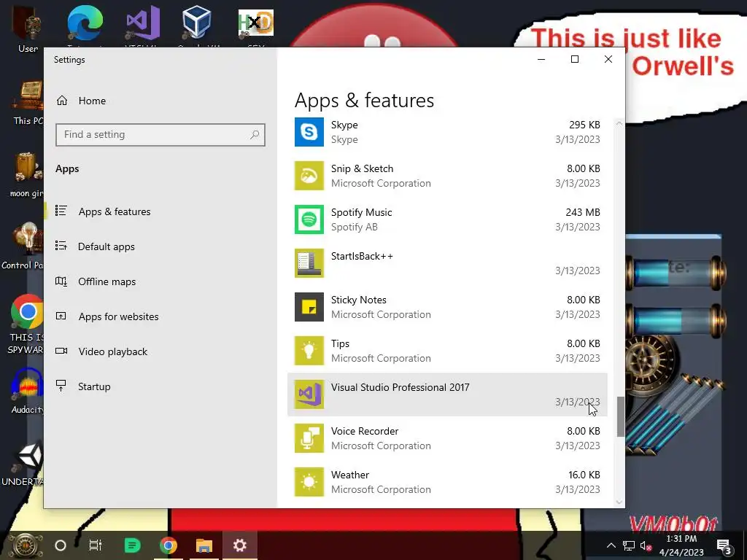The height and width of the screenshot is (560, 747).
Task: Click the Weather app icon
Action: click(309, 482)
